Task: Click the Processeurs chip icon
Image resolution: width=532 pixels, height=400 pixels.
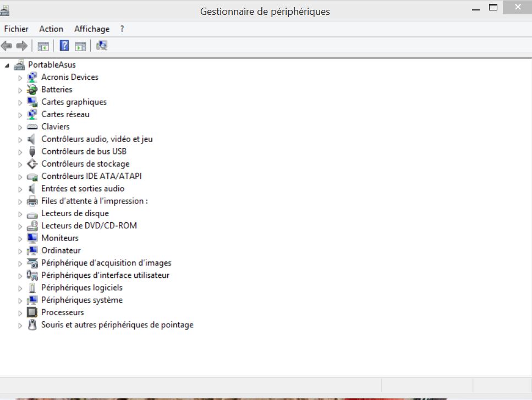Action: coord(32,313)
